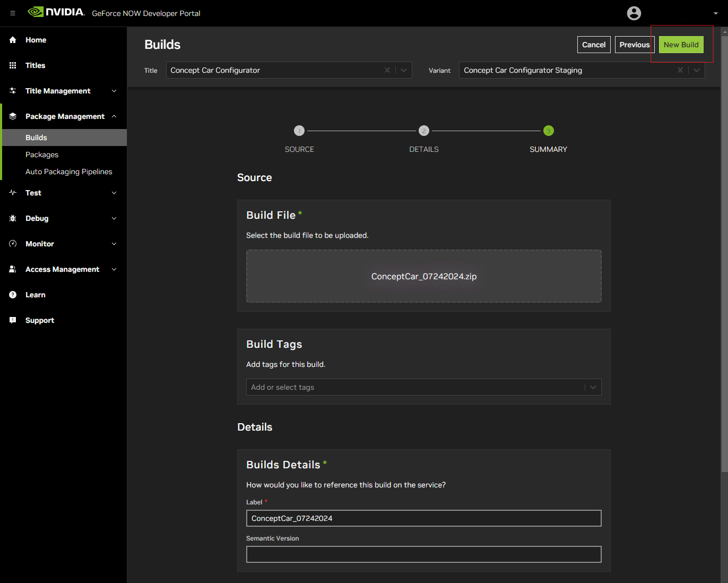The image size is (728, 583).
Task: Click the Support chat icon
Action: point(13,320)
